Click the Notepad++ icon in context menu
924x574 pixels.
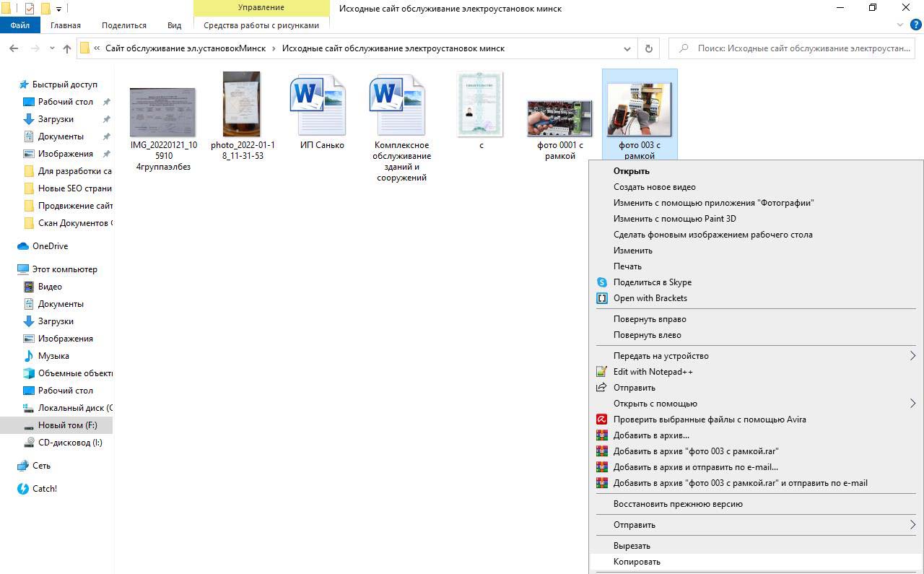601,372
